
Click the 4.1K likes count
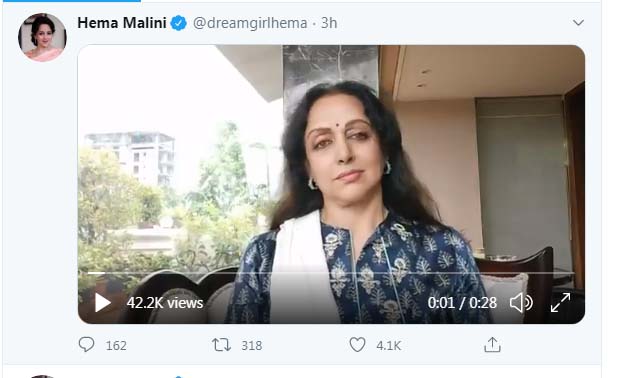click(388, 345)
